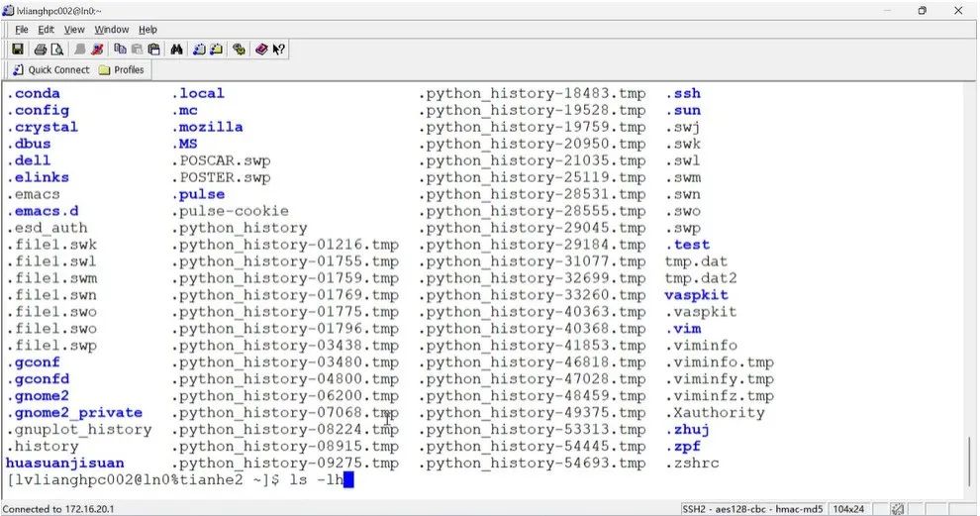
Task: Click the terminal's vertical scrollbar thumb
Action: [x=970, y=464]
